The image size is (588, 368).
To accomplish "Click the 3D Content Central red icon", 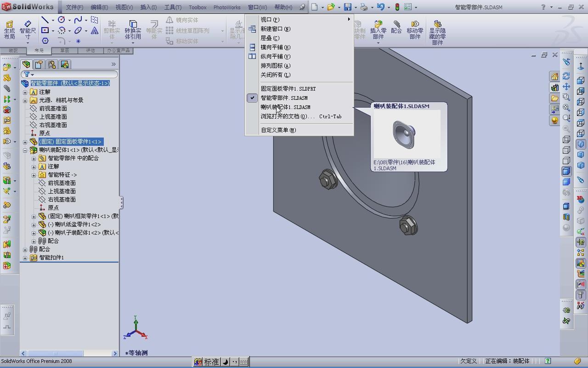I will tap(580, 200).
